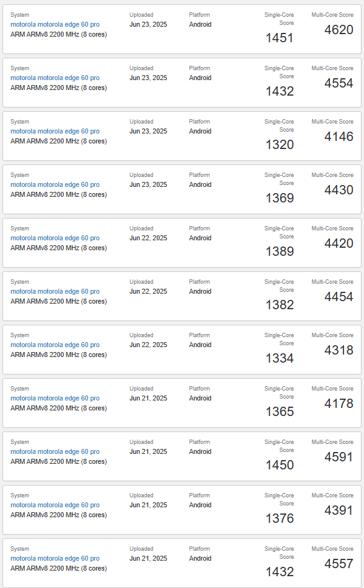Select the single-core score 1376
The width and height of the screenshot is (364, 588).
280,518
